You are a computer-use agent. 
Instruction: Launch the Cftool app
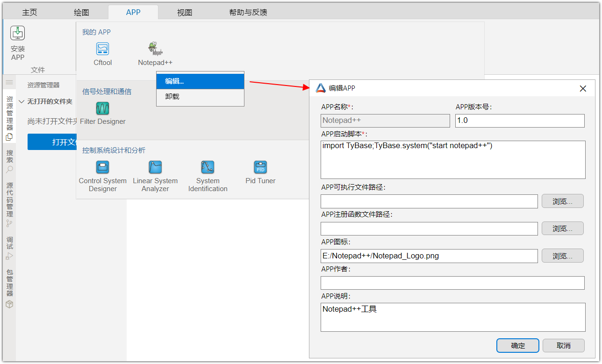(103, 49)
